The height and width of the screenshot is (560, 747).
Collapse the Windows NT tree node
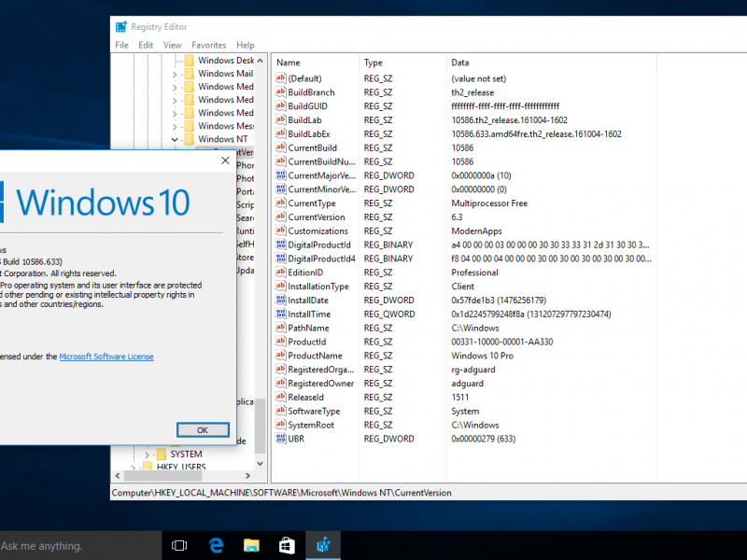(175, 139)
